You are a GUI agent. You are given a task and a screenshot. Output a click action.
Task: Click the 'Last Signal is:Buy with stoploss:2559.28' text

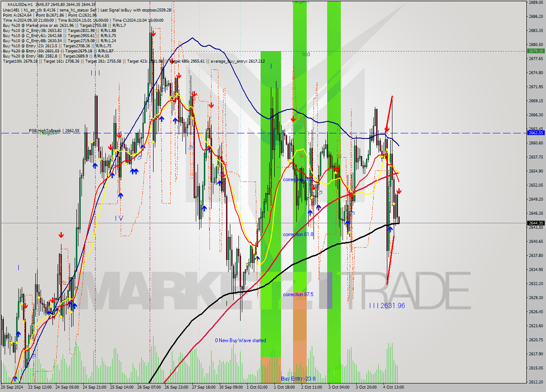click(136, 10)
